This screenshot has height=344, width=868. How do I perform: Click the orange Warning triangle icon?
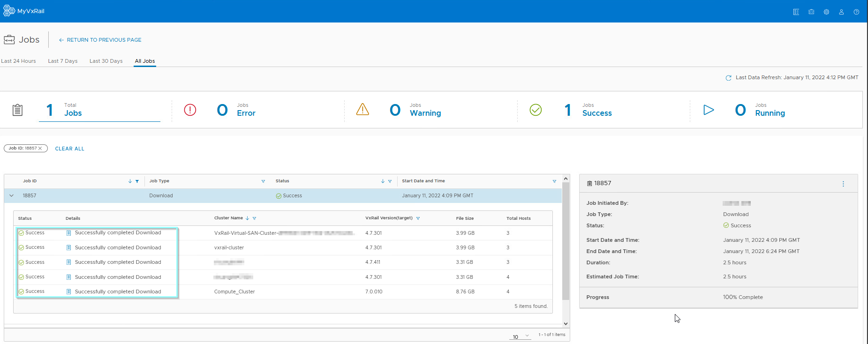pyautogui.click(x=362, y=109)
